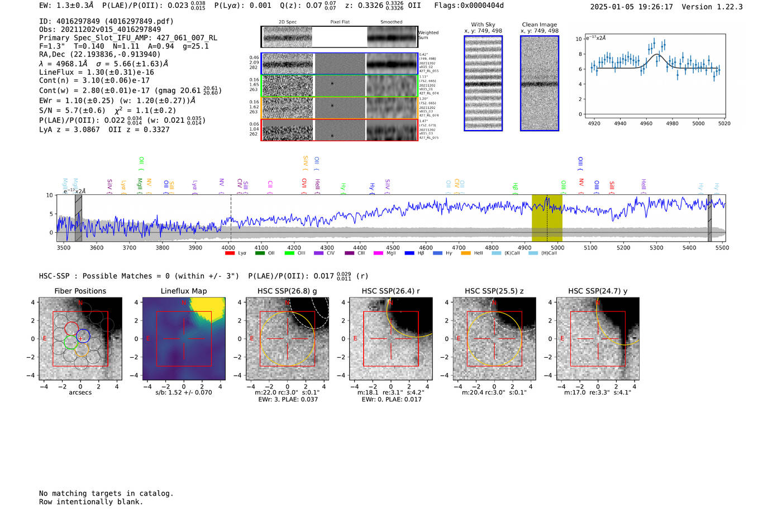Click the s/b: 1.52 +/- 0.070 caption
782x532 pixels.
184,392
